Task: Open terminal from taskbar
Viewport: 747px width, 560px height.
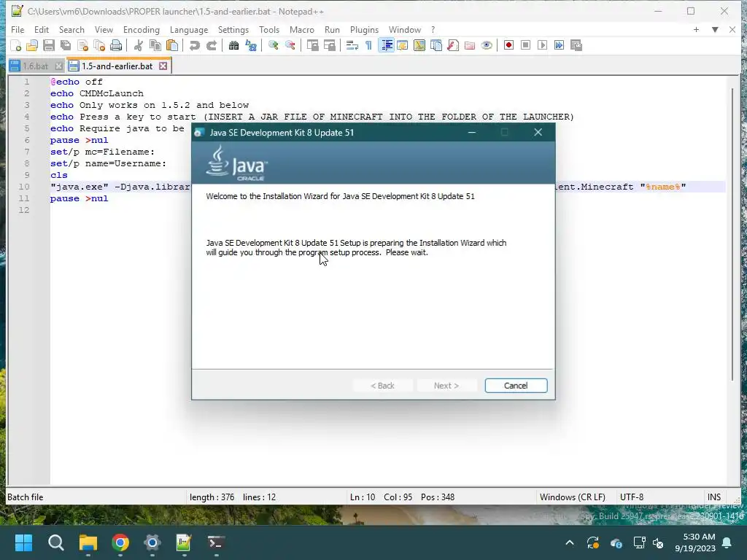Action: click(x=216, y=542)
